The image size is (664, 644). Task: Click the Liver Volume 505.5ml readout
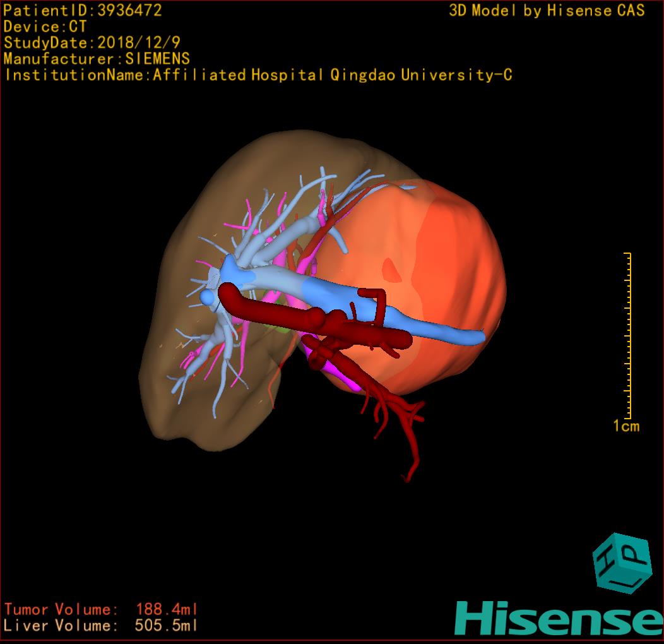(x=101, y=626)
